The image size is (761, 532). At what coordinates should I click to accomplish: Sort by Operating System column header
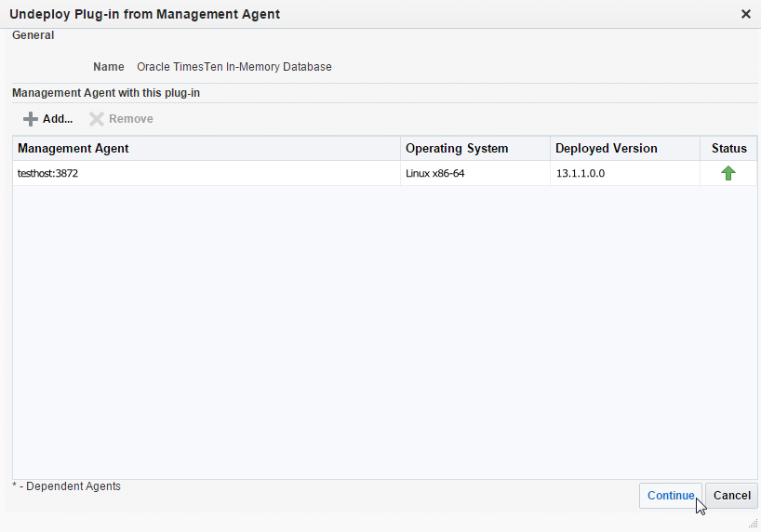tap(475, 149)
